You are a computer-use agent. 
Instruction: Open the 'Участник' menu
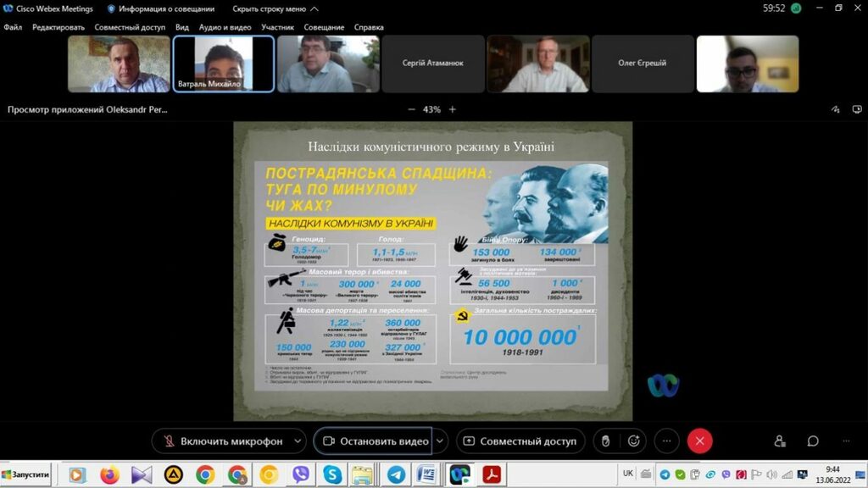pyautogui.click(x=277, y=27)
